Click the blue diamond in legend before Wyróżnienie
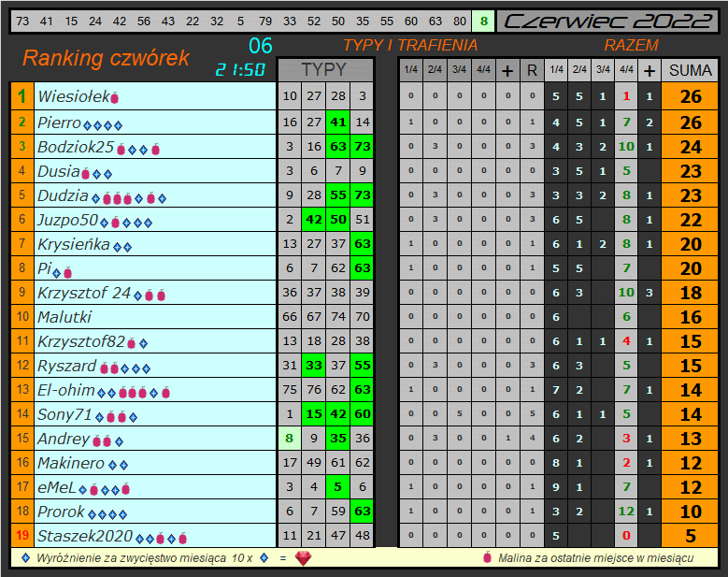This screenshot has height=577, width=728. click(26, 557)
